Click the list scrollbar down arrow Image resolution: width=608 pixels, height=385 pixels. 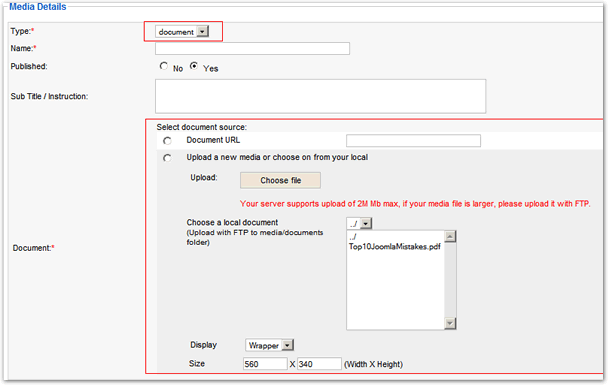click(x=450, y=323)
